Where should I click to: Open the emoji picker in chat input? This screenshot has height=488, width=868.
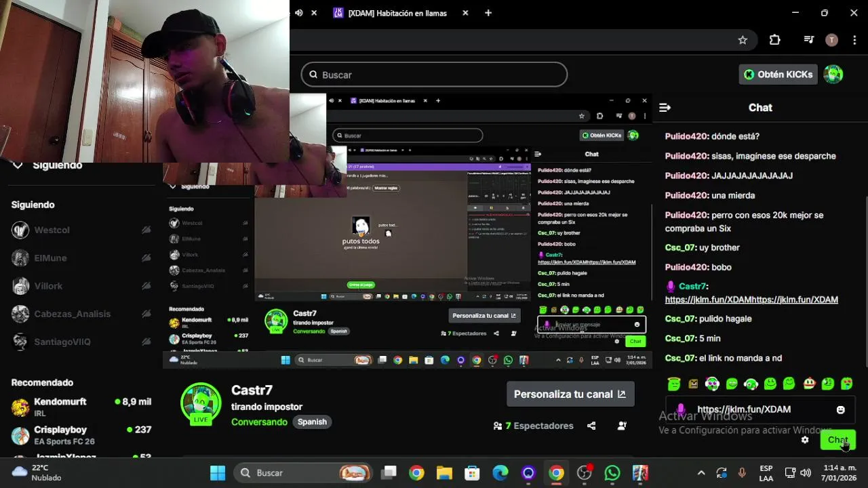(x=841, y=410)
